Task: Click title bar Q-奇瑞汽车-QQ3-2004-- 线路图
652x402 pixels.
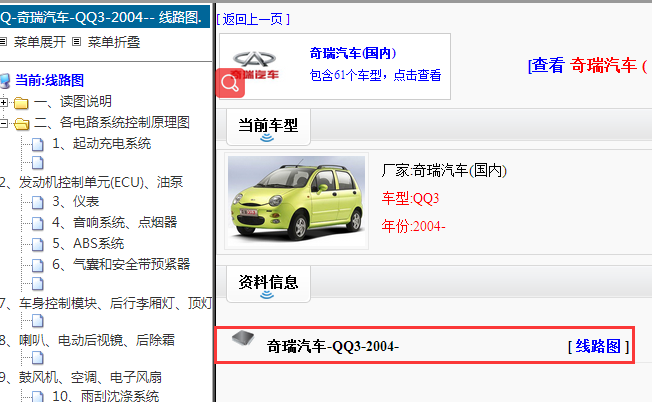Action: [105, 17]
